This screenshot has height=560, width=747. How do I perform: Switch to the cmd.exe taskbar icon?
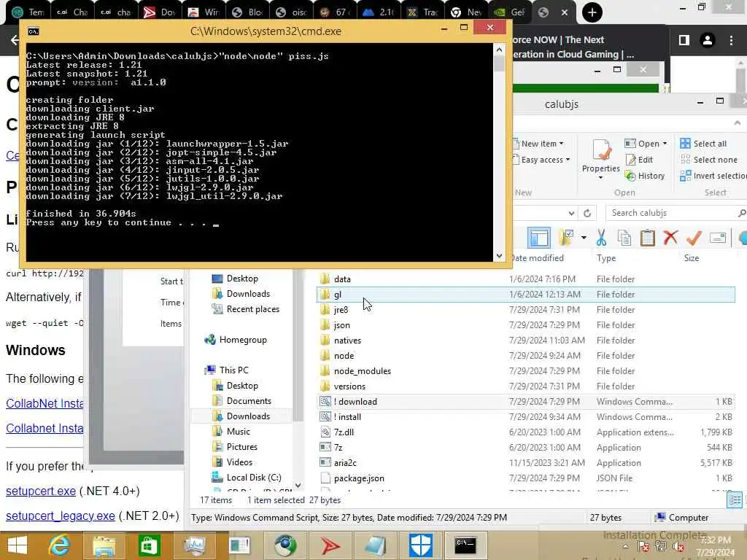(x=465, y=545)
